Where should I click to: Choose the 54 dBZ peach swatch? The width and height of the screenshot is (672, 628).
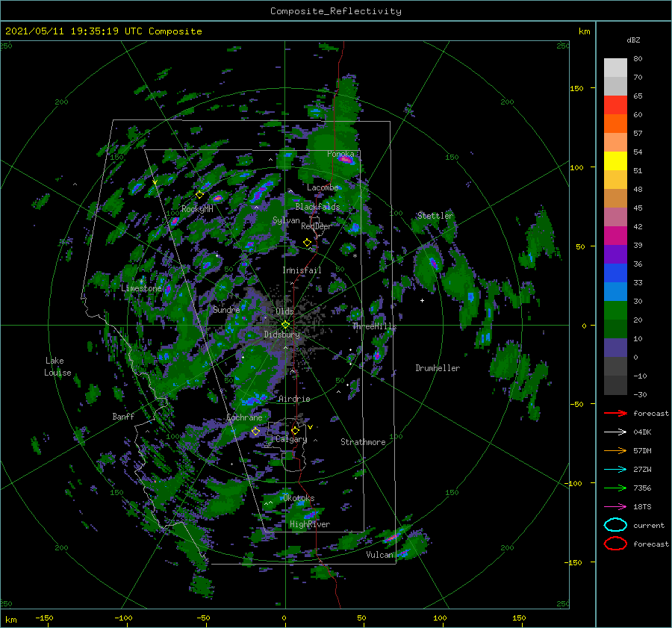(x=615, y=143)
